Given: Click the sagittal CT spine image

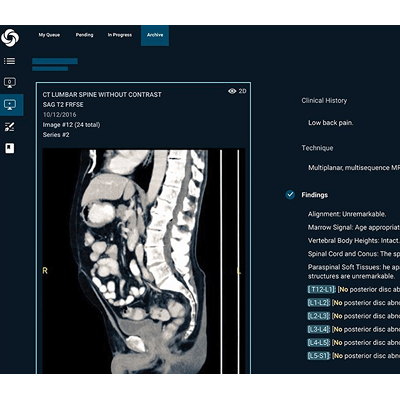Looking at the screenshot, I should (x=143, y=262).
